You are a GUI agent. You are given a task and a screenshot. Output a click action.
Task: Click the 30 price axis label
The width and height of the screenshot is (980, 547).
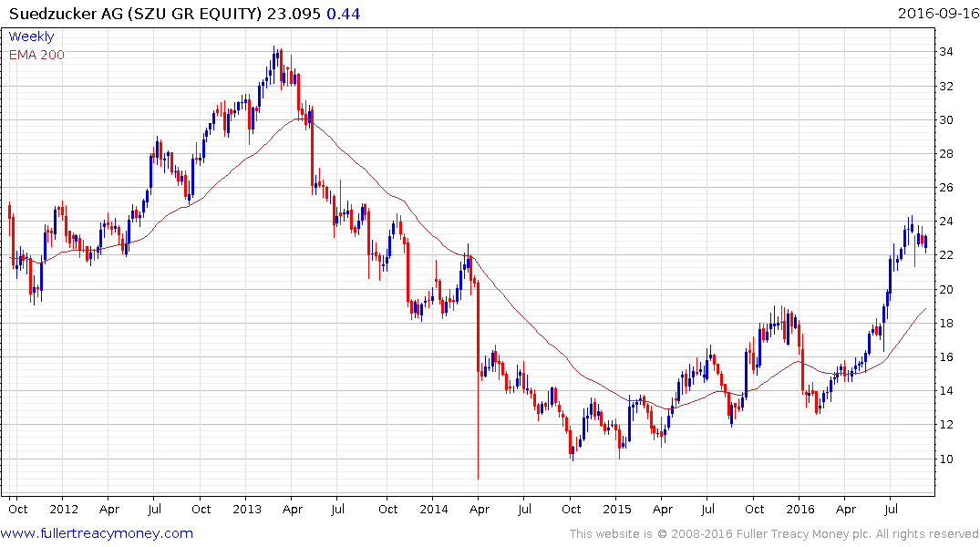point(945,120)
